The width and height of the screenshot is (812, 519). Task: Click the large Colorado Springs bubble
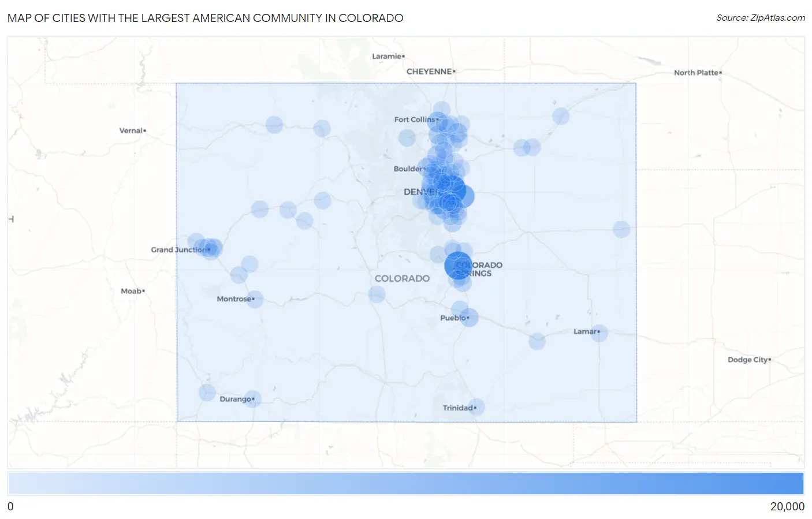[458, 266]
